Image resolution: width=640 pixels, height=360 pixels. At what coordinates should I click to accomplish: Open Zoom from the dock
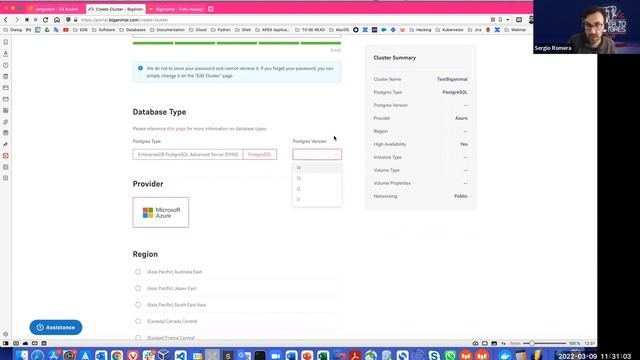coord(276,356)
